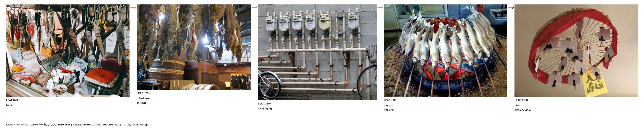Select the LEAF 0205 label

[143, 93]
